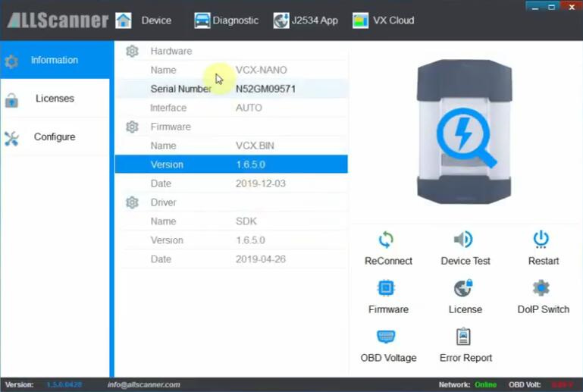Viewport: 583px width, 392px height.
Task: Click the ALLScanner logo
Action: point(58,20)
